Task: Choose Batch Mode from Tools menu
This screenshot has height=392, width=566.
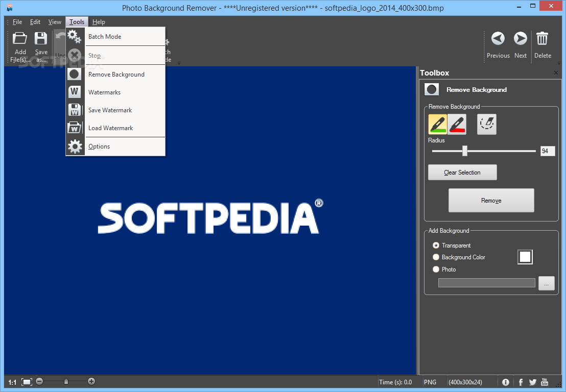Action: (x=115, y=36)
